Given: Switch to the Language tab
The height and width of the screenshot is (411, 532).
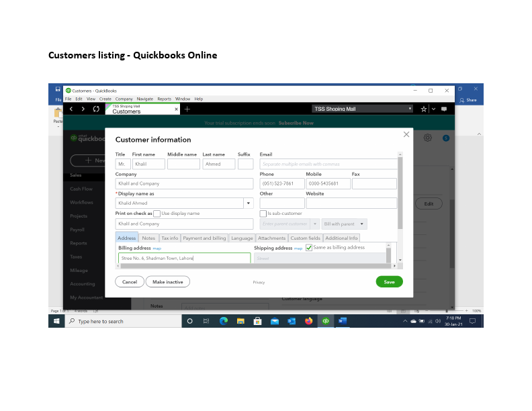Looking at the screenshot, I should [242, 238].
